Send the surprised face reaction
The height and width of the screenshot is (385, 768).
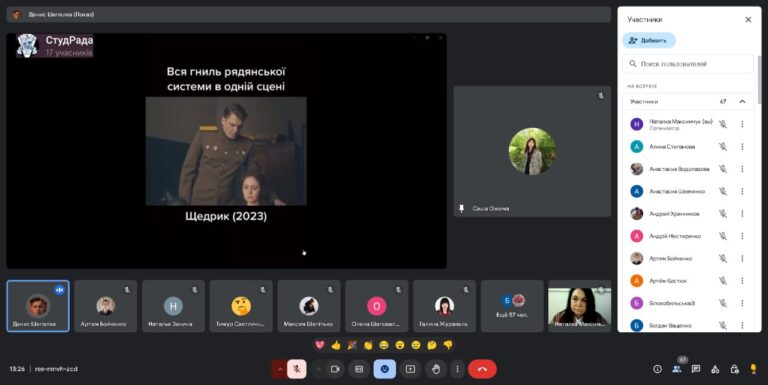click(400, 345)
